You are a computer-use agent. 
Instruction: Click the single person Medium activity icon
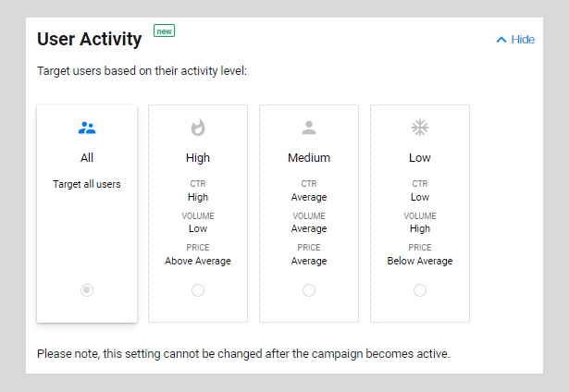click(x=309, y=128)
